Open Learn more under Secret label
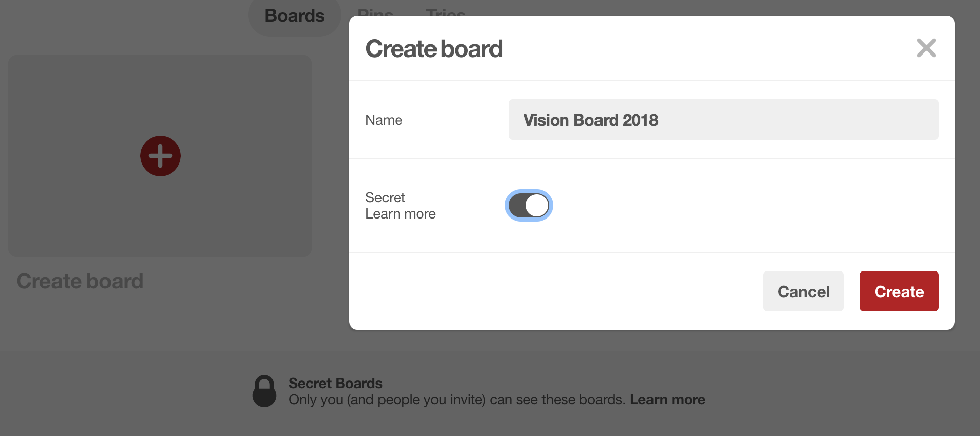Viewport: 980px width, 436px height. point(401,214)
